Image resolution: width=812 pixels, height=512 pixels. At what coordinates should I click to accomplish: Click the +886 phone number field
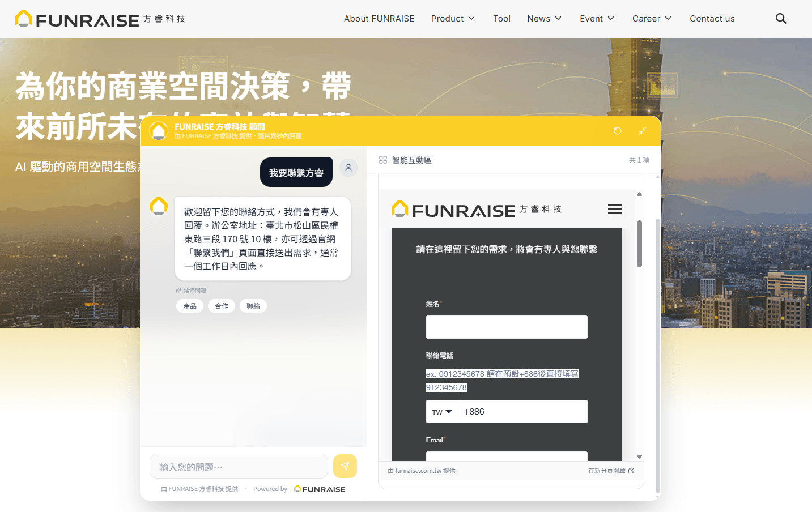pos(522,412)
